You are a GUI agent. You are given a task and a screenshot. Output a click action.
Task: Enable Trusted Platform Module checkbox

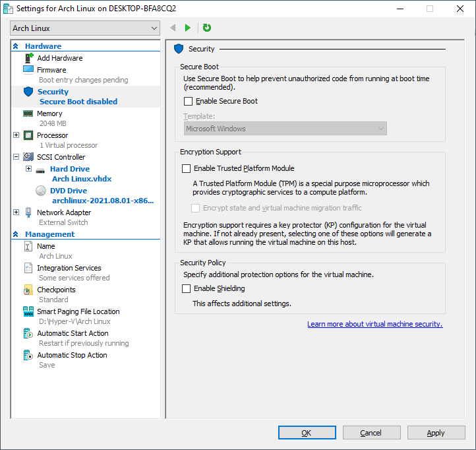187,169
